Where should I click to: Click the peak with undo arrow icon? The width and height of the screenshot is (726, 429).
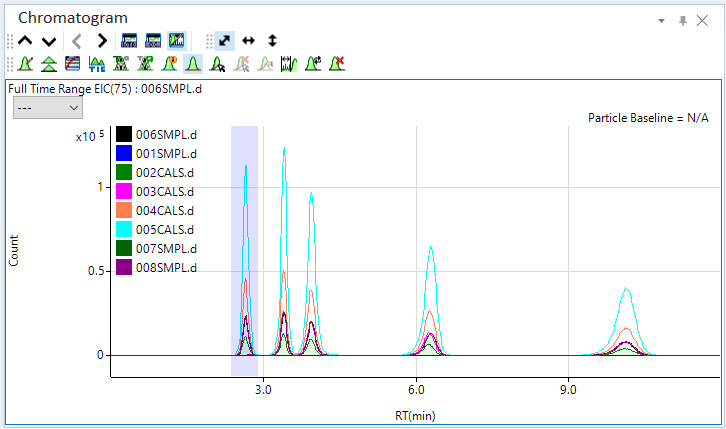pos(313,64)
